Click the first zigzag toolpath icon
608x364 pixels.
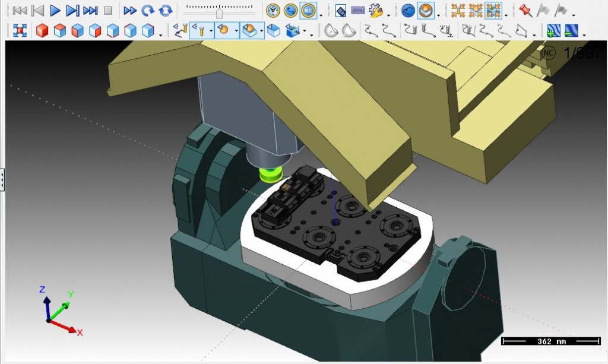(372, 31)
